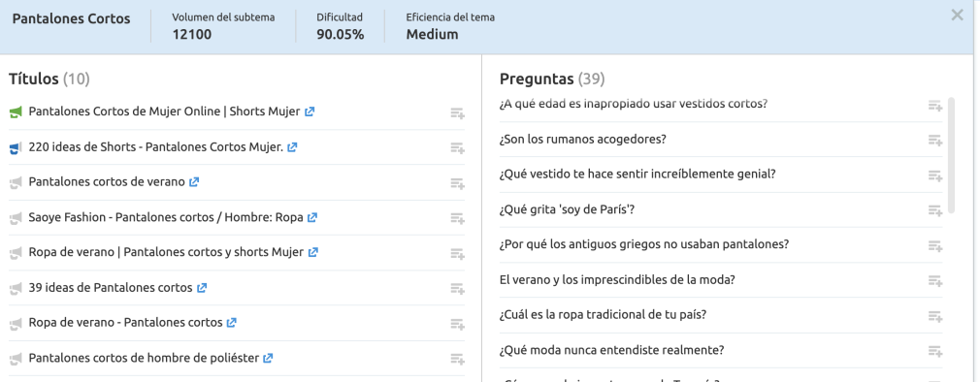
Task: Add question '¿Son los rumanos acogedores?' to list
Action: [935, 140]
